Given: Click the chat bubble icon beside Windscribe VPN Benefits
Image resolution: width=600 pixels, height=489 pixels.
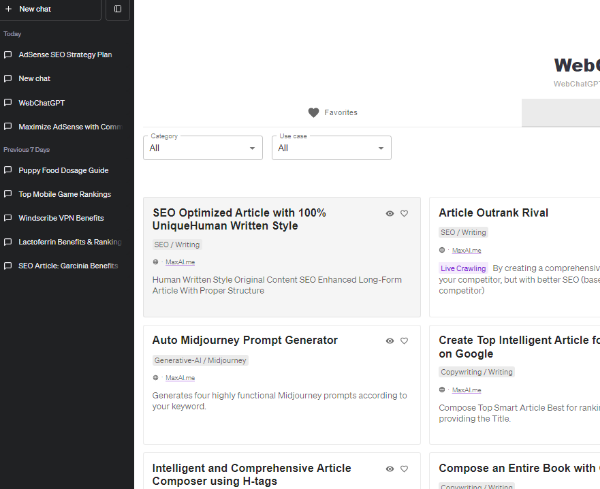Looking at the screenshot, I should [8, 218].
